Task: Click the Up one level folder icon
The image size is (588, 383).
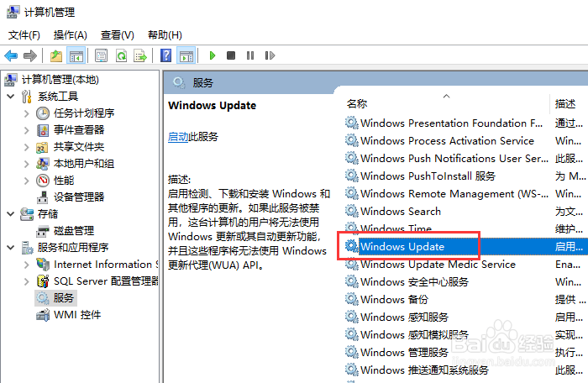Action: tap(56, 56)
